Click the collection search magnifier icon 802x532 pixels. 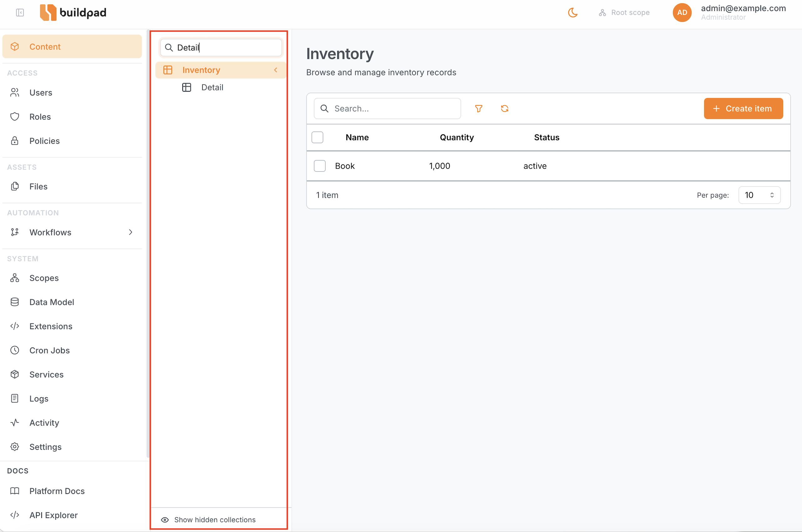(x=169, y=48)
